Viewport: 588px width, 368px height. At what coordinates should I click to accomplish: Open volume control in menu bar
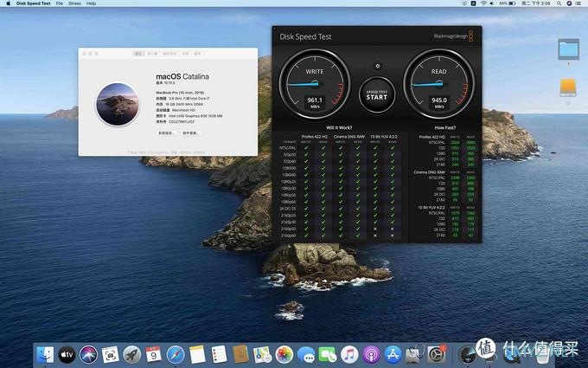click(492, 3)
